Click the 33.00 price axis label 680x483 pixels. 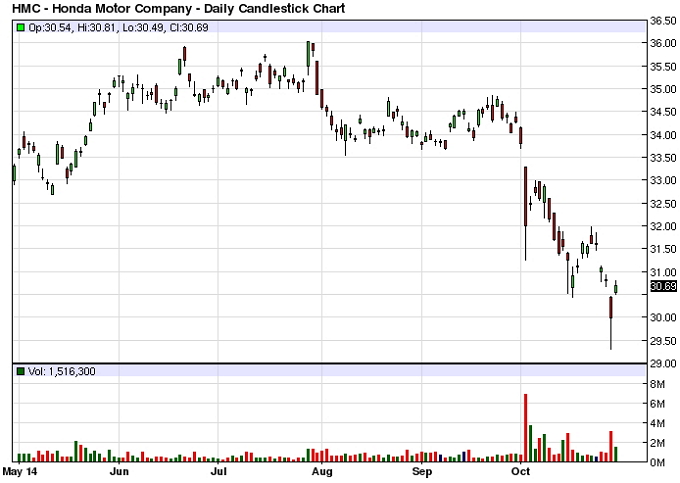663,180
